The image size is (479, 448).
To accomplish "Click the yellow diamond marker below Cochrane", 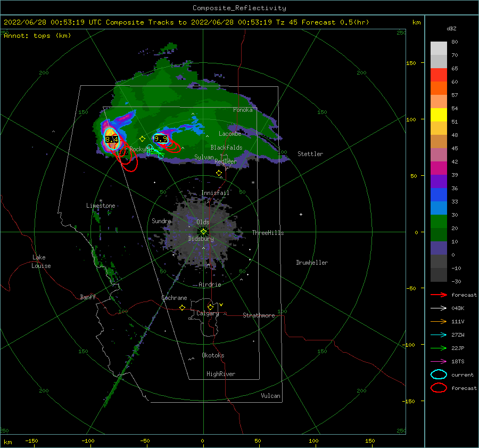I will 182,307.
